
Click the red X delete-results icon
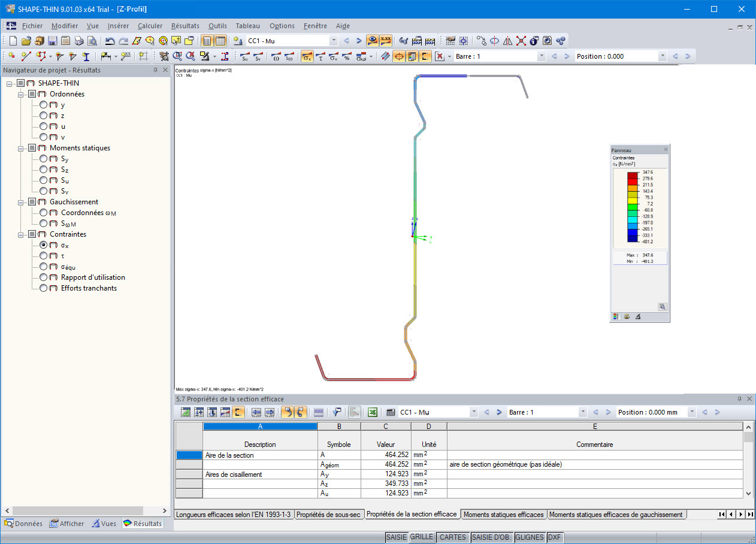pos(439,56)
